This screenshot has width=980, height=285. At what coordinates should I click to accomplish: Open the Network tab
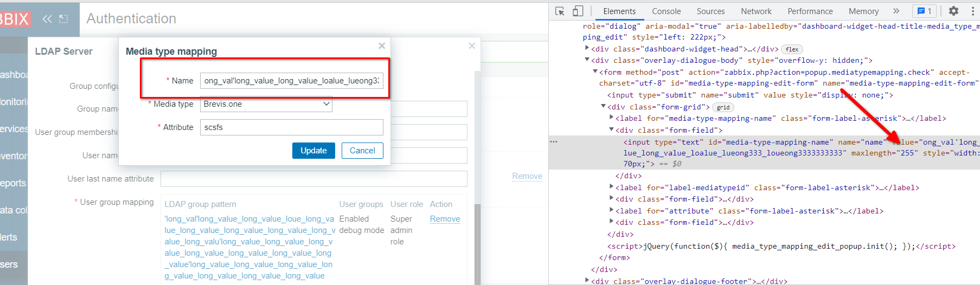coord(756,11)
